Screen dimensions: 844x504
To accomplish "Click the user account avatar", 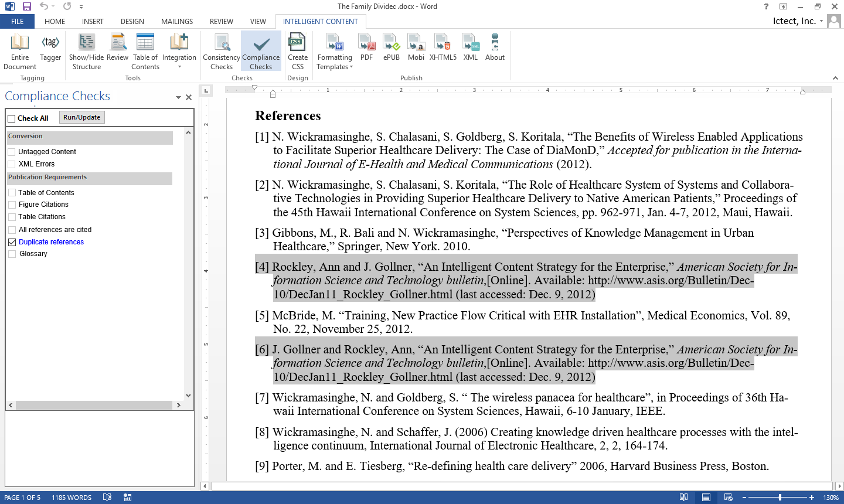I will (x=834, y=22).
